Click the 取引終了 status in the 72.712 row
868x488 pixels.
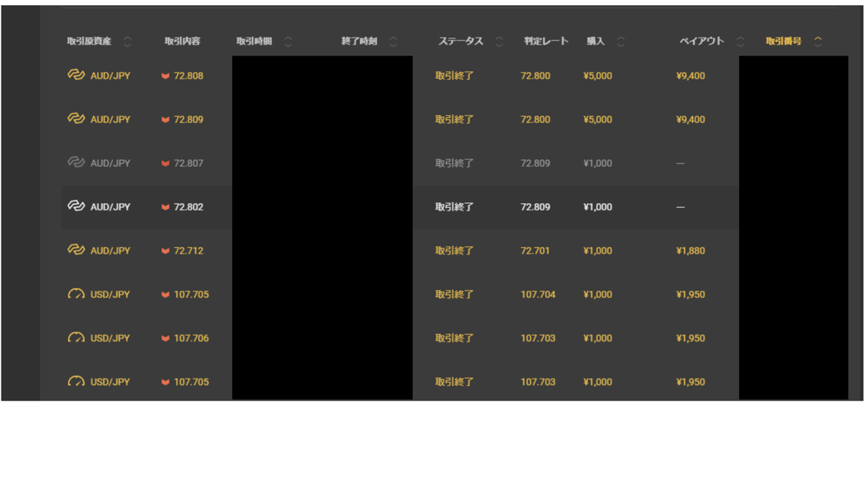[x=454, y=250]
